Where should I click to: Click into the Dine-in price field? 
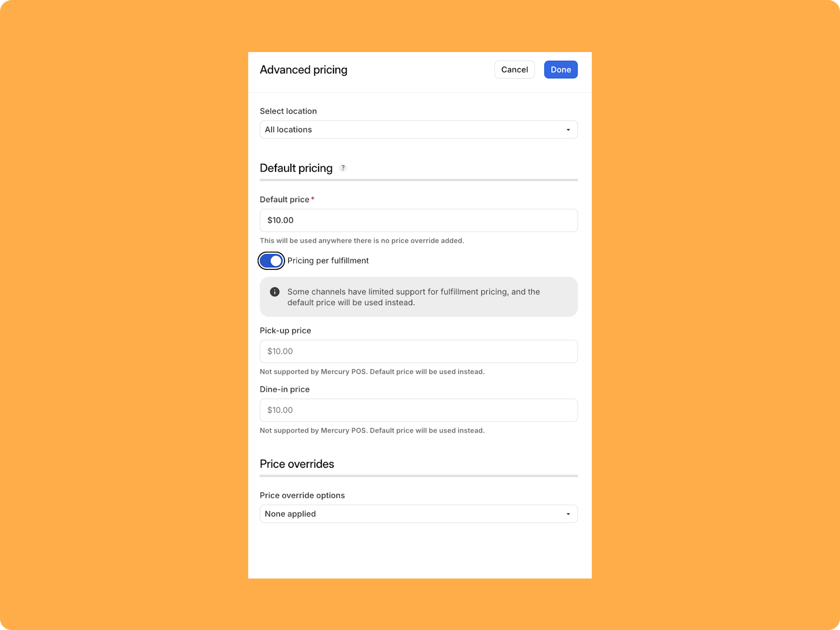click(418, 410)
